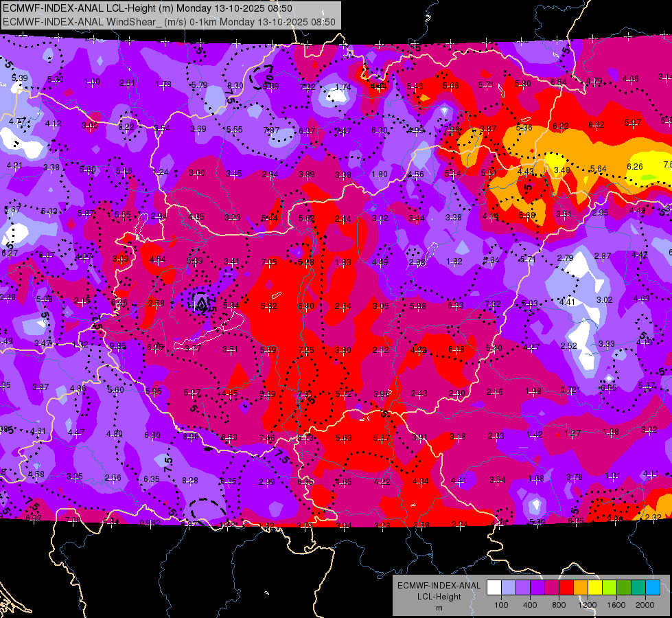Click the grid value 6.08
672x618 pixels.
(456, 349)
